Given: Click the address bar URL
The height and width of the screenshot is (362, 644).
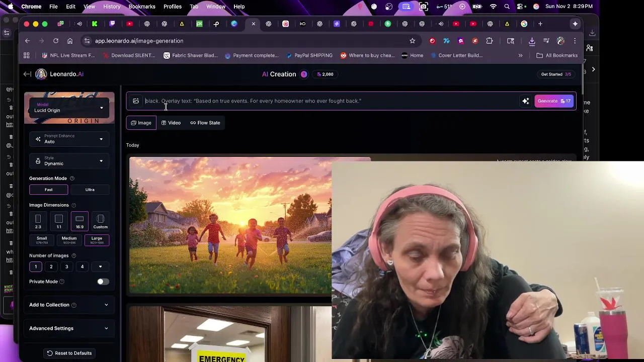Looking at the screenshot, I should [x=139, y=41].
